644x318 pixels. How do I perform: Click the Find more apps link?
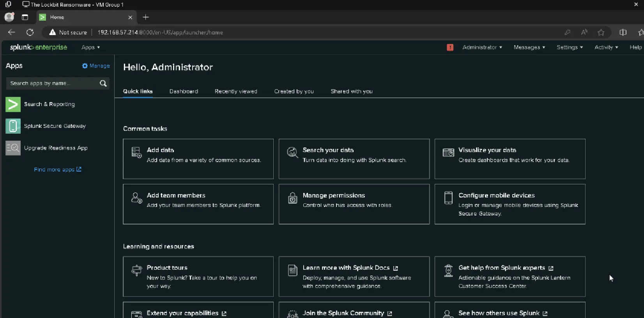coord(58,170)
